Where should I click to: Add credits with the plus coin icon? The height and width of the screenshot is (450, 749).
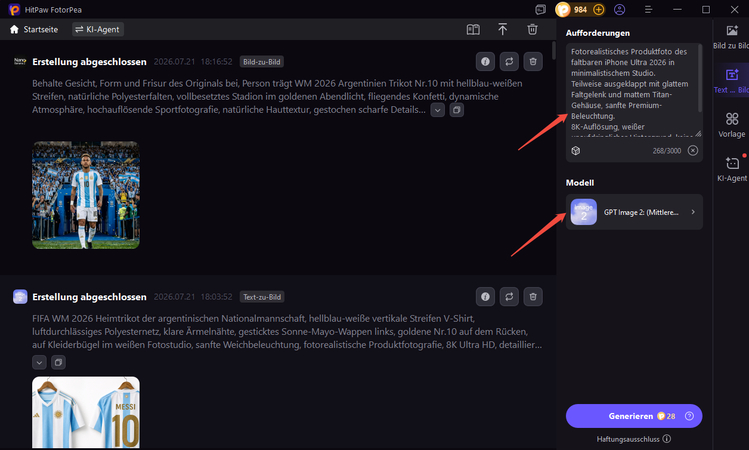598,10
